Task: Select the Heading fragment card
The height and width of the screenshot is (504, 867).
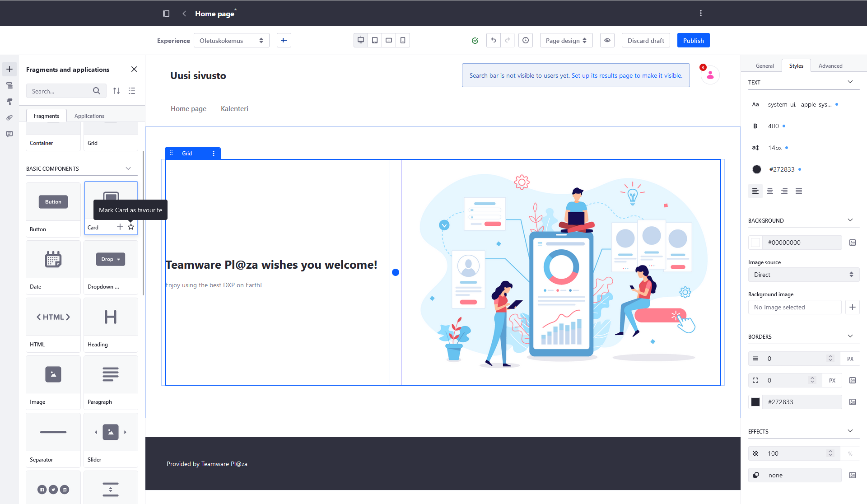Action: point(111,325)
